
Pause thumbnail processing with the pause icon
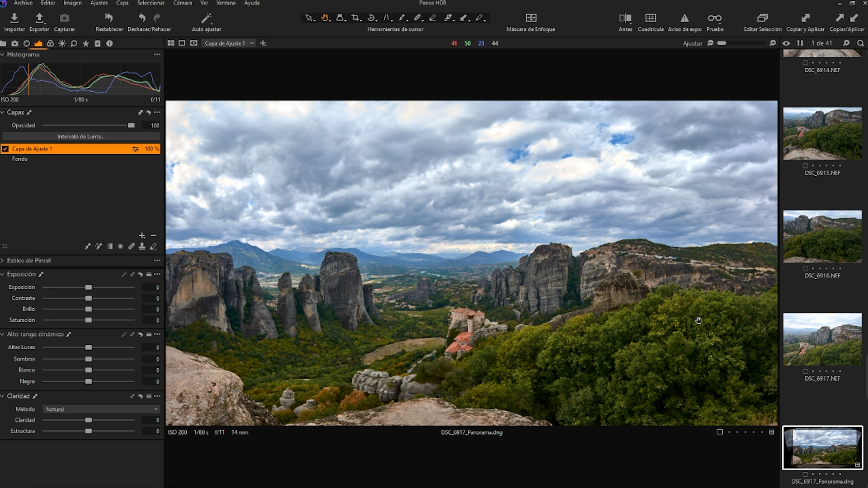[x=800, y=43]
